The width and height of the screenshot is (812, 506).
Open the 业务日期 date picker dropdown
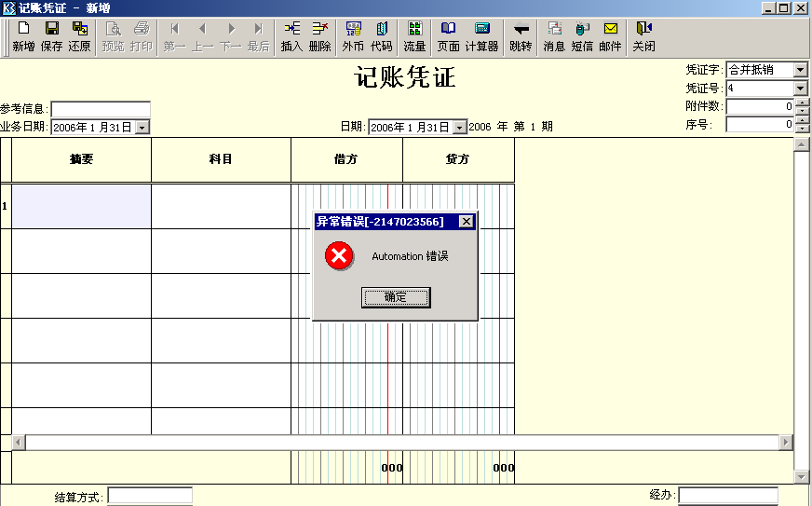pyautogui.click(x=142, y=127)
